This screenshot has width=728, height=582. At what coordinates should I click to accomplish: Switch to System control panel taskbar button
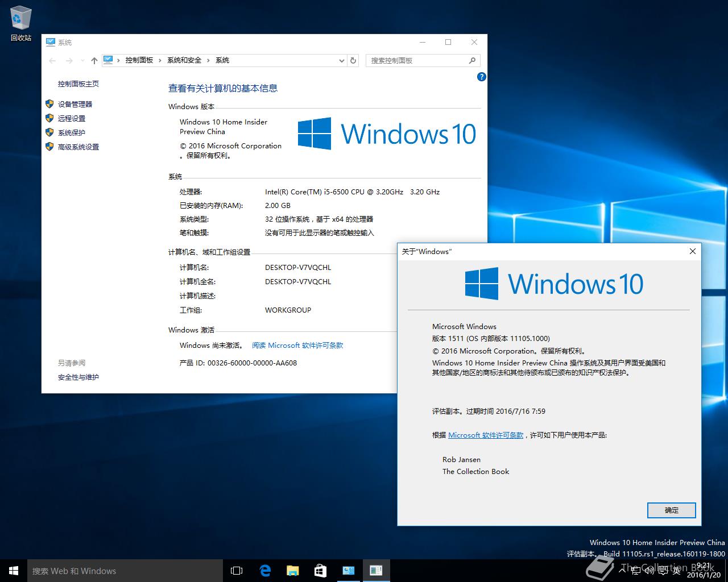[348, 571]
